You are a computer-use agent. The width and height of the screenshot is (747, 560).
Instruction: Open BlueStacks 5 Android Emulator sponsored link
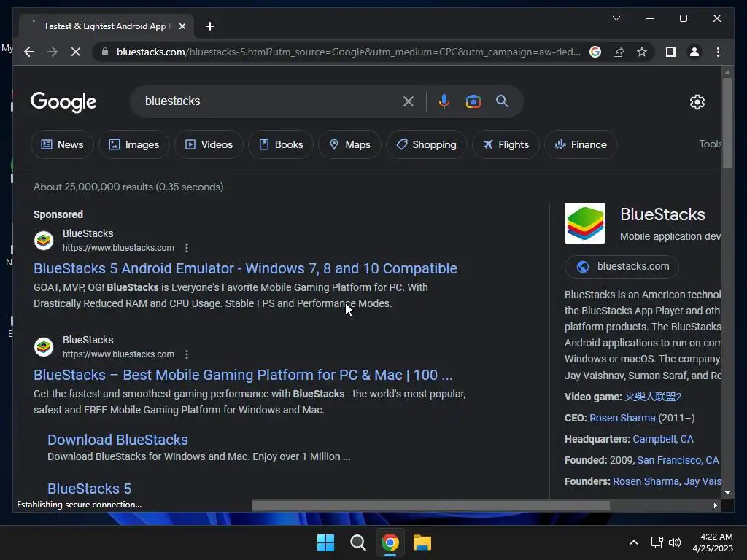(x=245, y=268)
